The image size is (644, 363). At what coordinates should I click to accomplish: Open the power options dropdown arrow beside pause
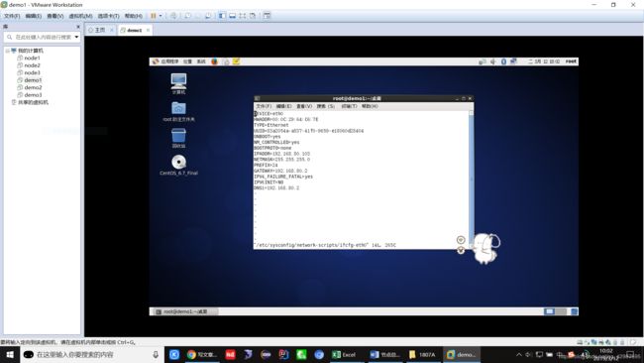click(x=161, y=16)
